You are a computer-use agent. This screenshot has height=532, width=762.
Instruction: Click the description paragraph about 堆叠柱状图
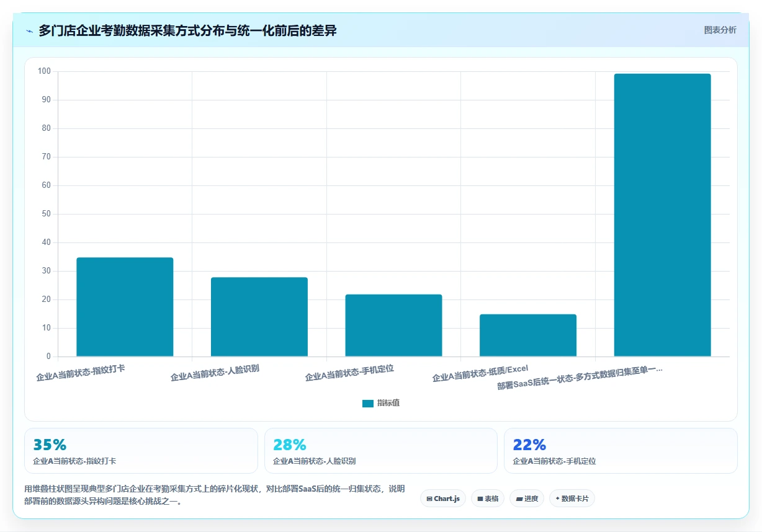pyautogui.click(x=215, y=495)
